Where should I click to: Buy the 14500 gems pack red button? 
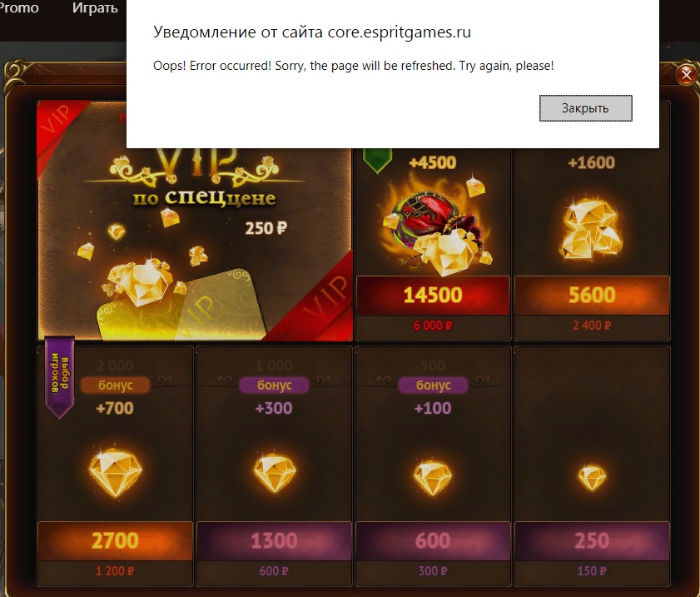tap(433, 295)
